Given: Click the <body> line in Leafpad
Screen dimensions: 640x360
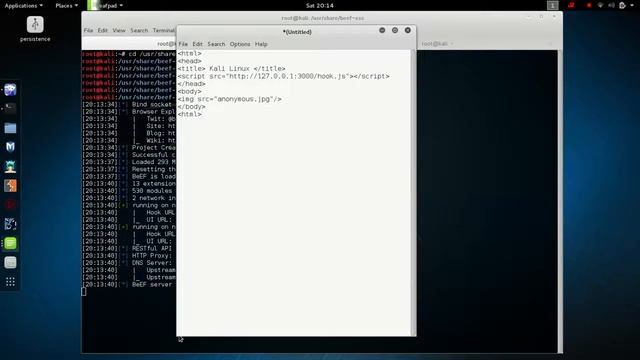Looking at the screenshot, I should pyautogui.click(x=189, y=91).
